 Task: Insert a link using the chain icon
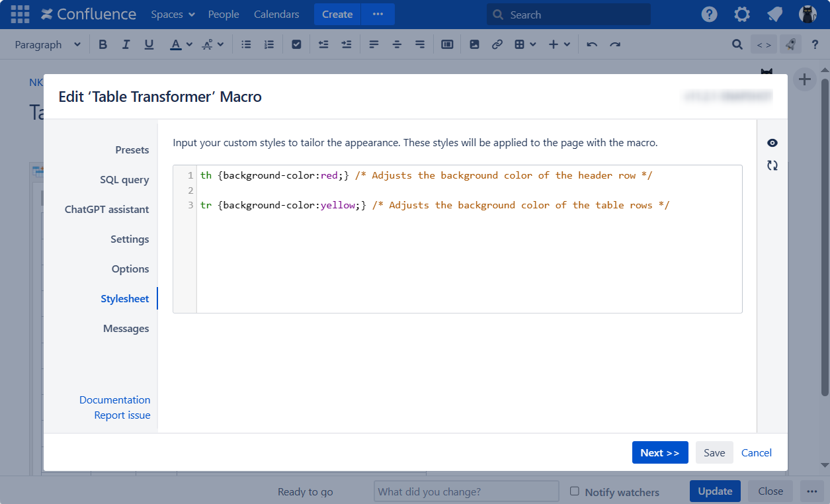[497, 44]
